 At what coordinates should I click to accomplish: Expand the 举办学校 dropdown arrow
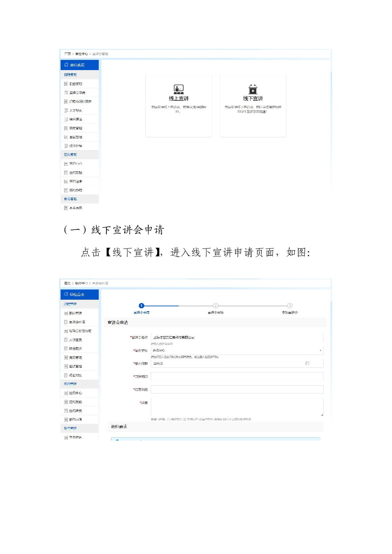(320, 350)
